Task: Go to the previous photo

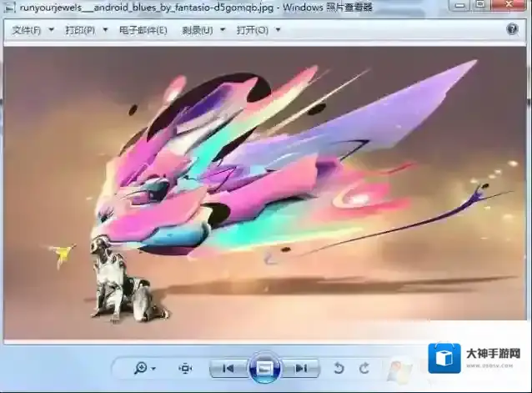Action: point(228,368)
